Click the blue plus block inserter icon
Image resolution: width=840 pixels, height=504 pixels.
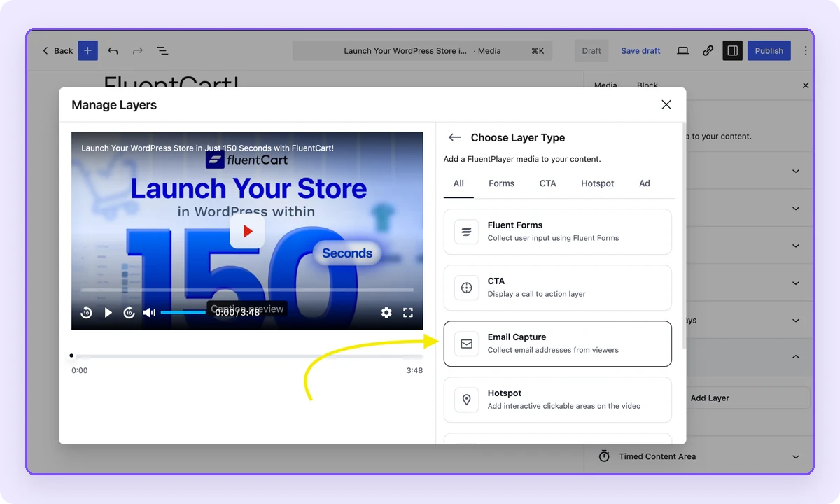(x=87, y=50)
